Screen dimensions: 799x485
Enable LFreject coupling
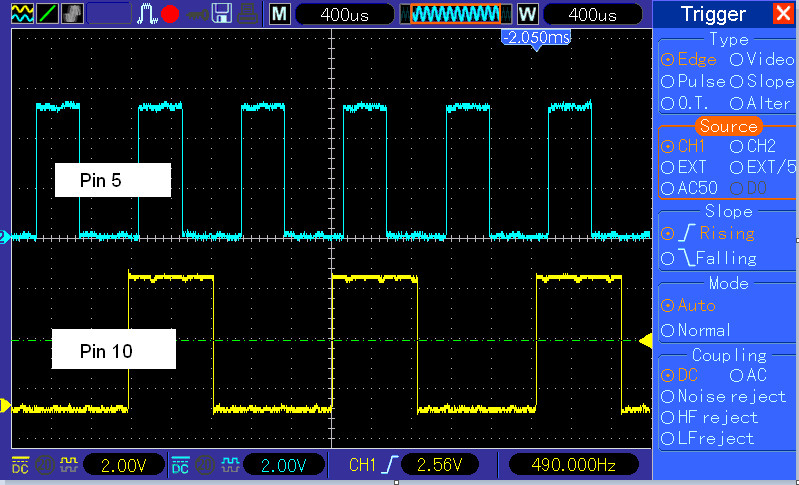point(707,438)
